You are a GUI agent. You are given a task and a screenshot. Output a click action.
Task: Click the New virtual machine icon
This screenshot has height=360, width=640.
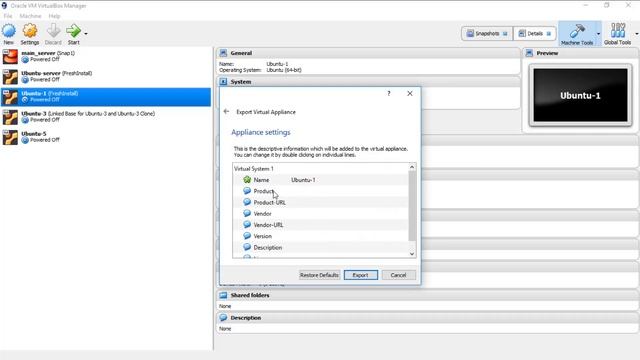[9, 31]
